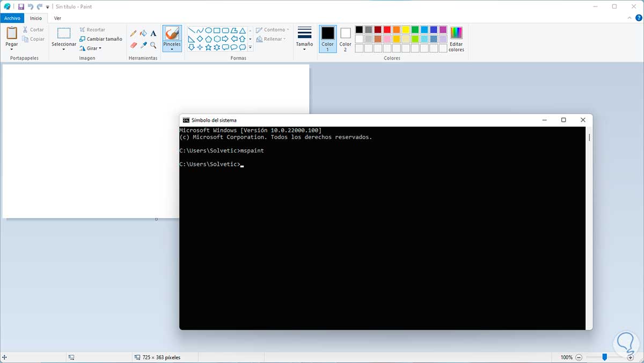Click the canvas bottom resize handle
The height and width of the screenshot is (363, 644).
click(156, 219)
